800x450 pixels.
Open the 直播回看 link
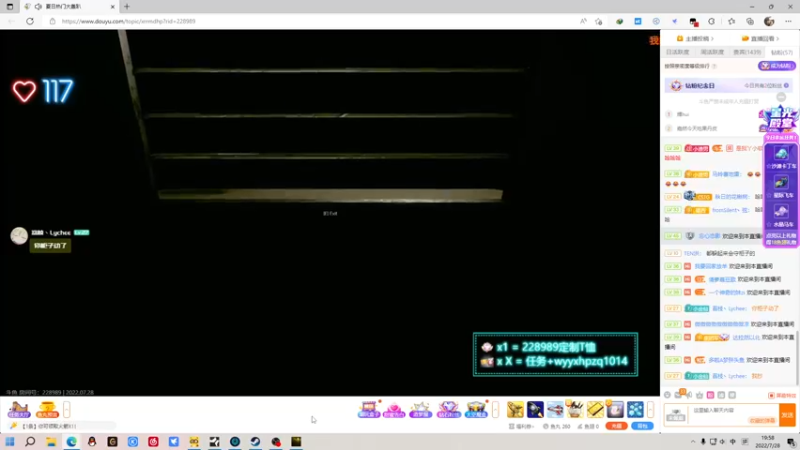(x=760, y=39)
